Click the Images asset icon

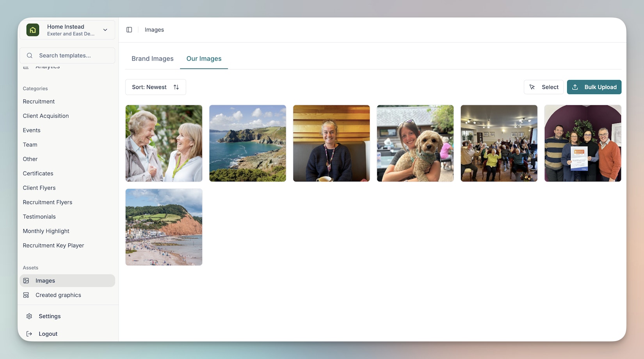pyautogui.click(x=26, y=281)
